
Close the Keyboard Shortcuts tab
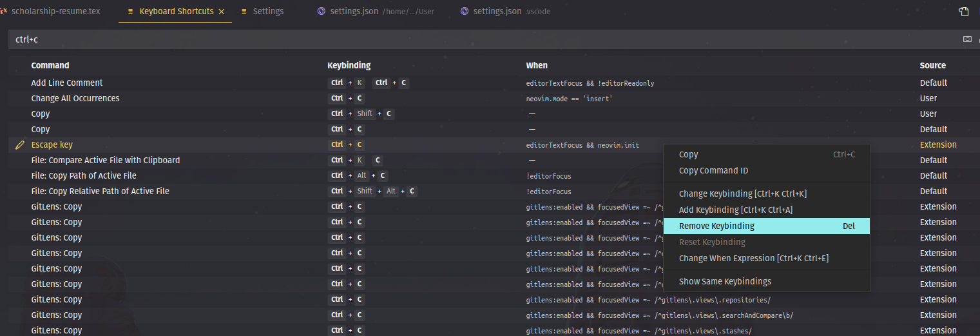(222, 12)
